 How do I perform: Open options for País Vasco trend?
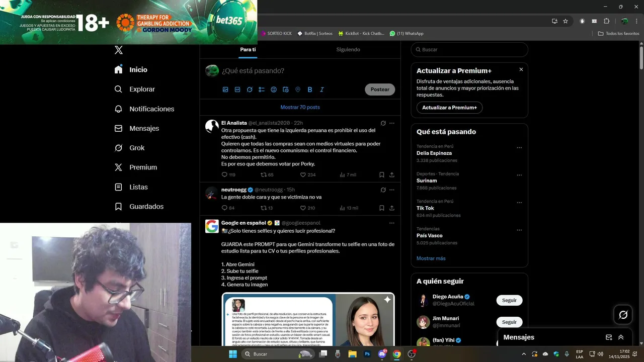click(x=519, y=230)
